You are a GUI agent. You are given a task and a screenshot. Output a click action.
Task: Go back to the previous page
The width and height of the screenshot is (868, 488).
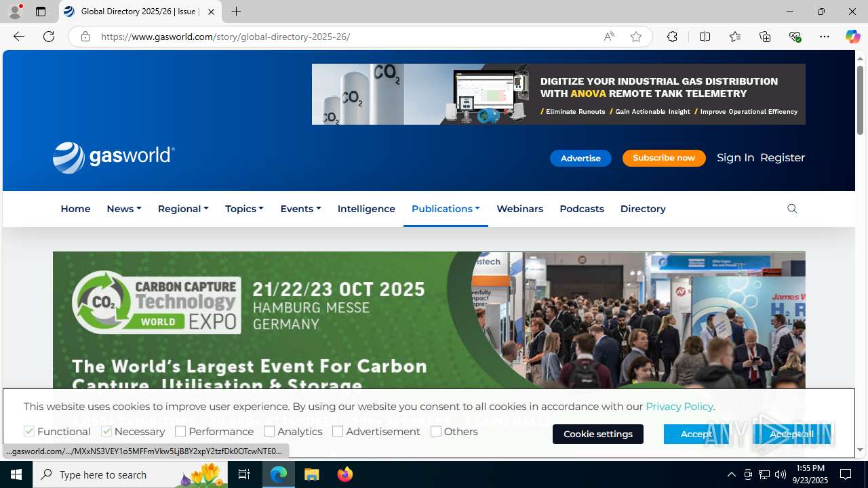[19, 37]
